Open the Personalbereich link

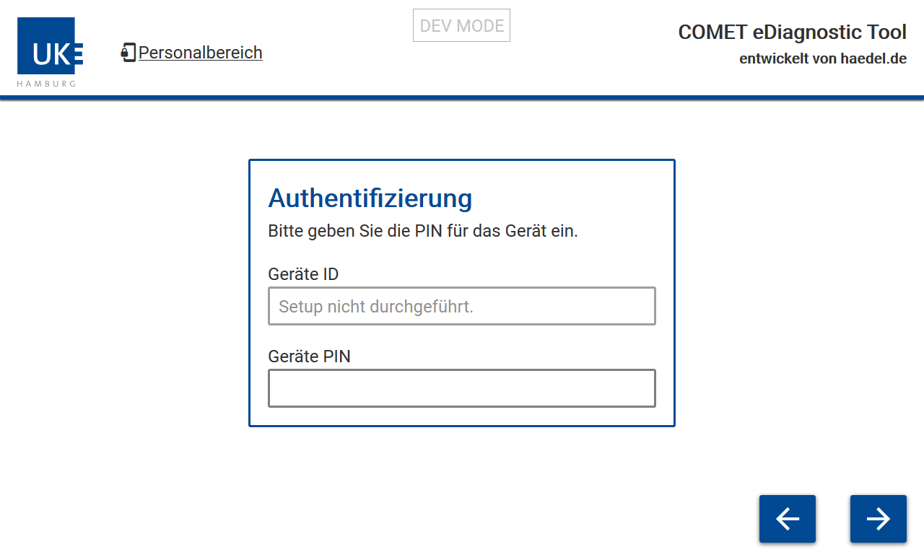tap(200, 53)
